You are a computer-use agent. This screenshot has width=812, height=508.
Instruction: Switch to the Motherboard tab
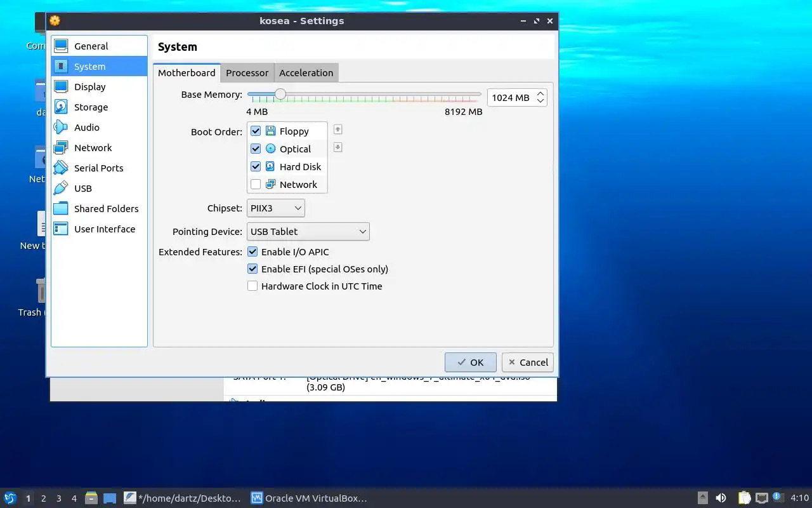(x=187, y=73)
